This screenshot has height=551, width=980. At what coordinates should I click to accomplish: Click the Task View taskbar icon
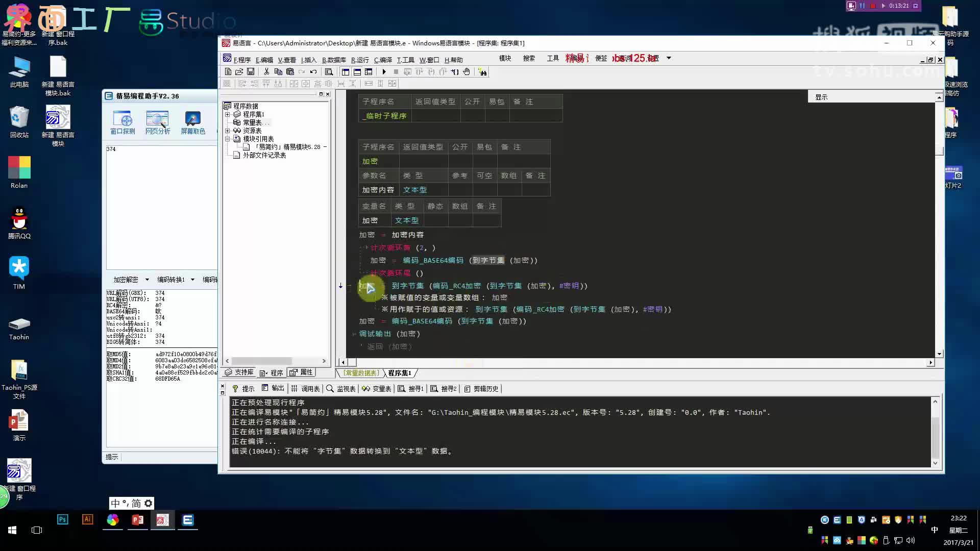[37, 530]
